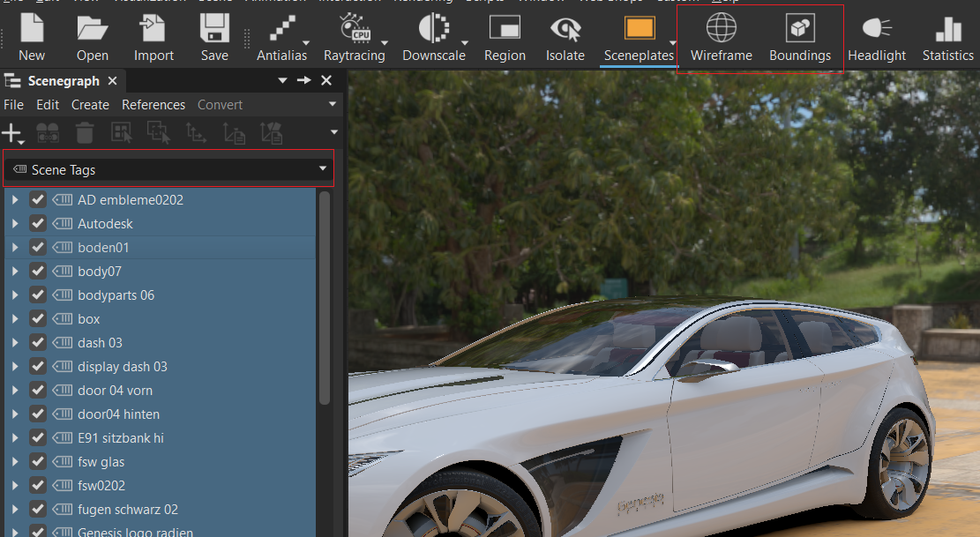Enable Downscale rendering

pyautogui.click(x=433, y=35)
